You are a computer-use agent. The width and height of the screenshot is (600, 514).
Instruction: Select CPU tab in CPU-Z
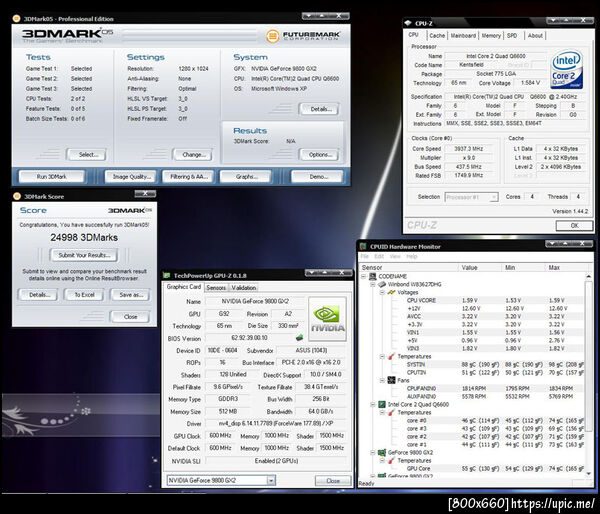coord(413,35)
